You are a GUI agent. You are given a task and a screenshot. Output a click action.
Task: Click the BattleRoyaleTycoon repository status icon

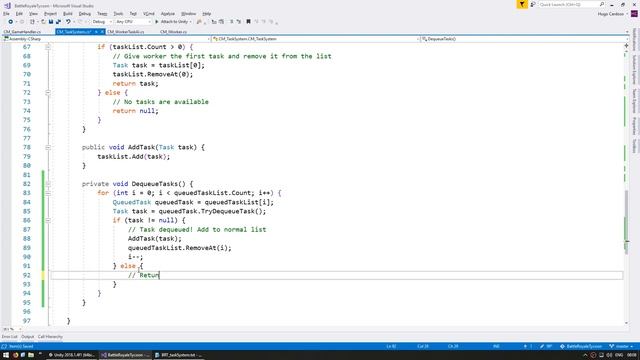[562, 346]
